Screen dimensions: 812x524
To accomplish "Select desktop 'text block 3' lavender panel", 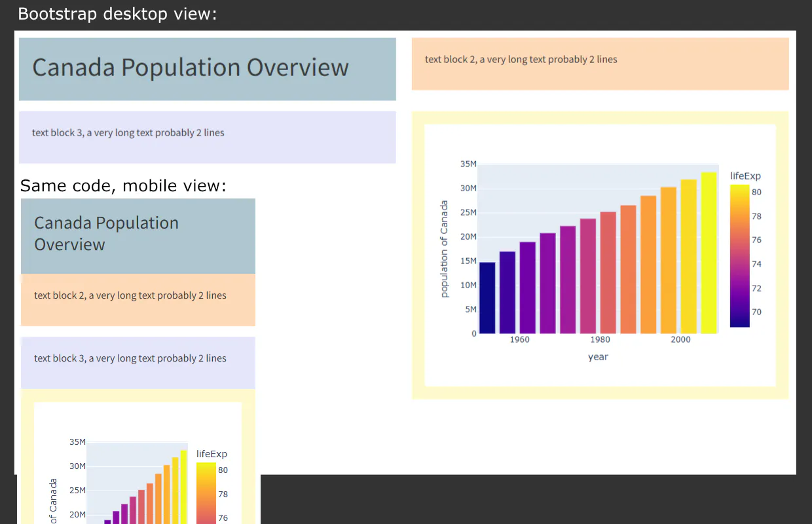I will 207,136.
